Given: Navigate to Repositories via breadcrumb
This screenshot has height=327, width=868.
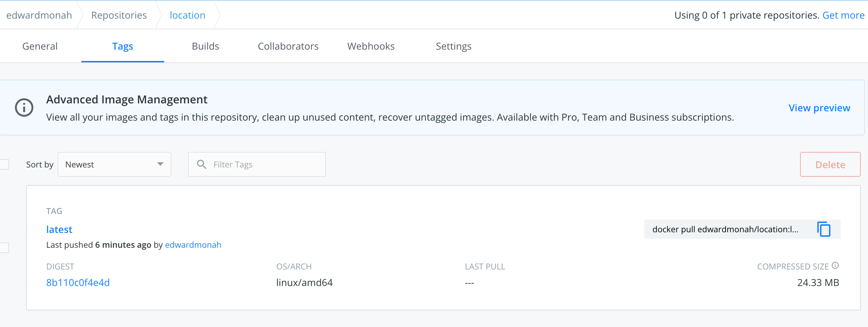Looking at the screenshot, I should pos(119,15).
